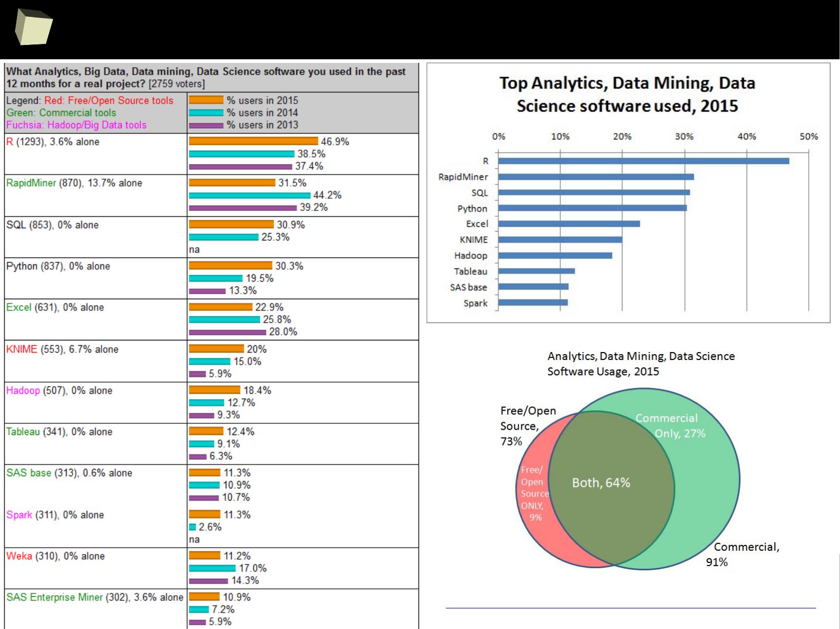
Task: Click the 'Tableau' axis label in top chart
Action: (x=471, y=271)
